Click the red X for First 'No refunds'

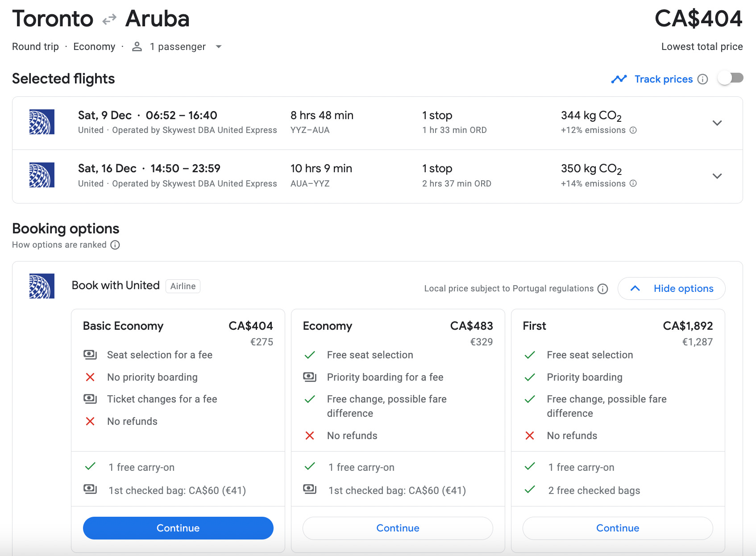[530, 436]
